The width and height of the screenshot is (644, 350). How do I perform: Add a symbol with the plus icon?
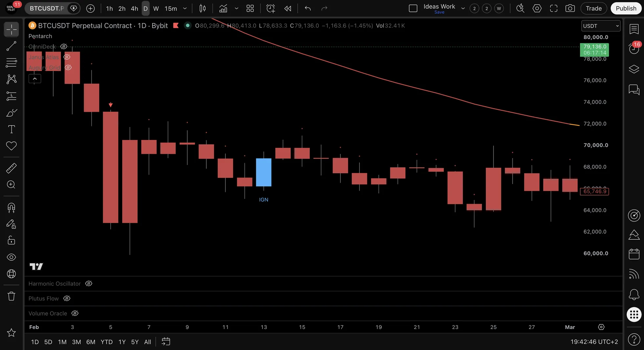tap(90, 9)
